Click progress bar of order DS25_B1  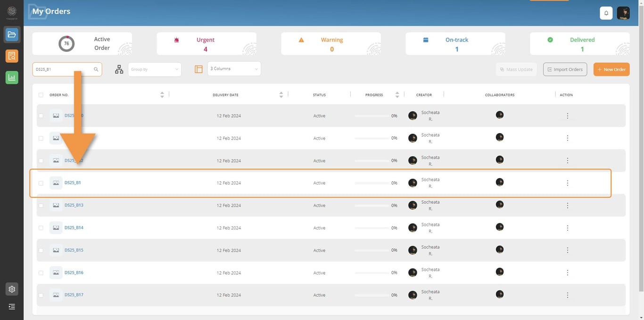pos(372,183)
